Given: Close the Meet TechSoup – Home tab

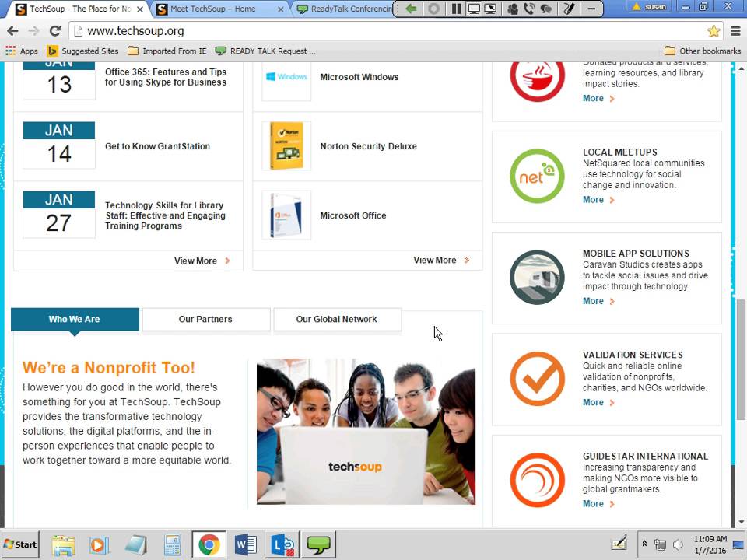Looking at the screenshot, I should (281, 9).
